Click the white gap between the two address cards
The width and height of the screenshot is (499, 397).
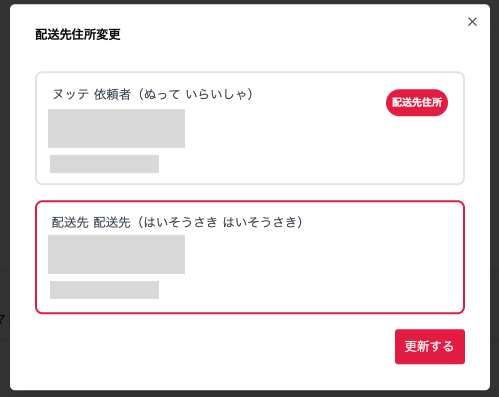250,192
